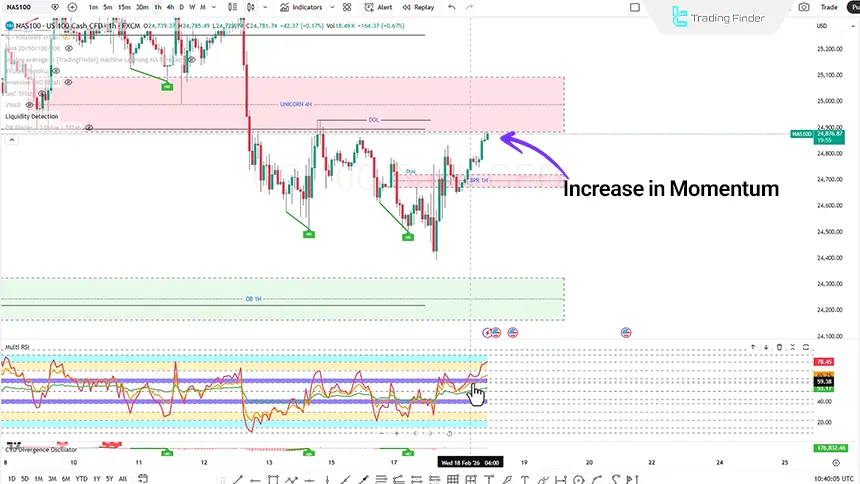Screen dimensions: 860x484
Task: Switch to the 30m timeframe
Action: tap(142, 7)
